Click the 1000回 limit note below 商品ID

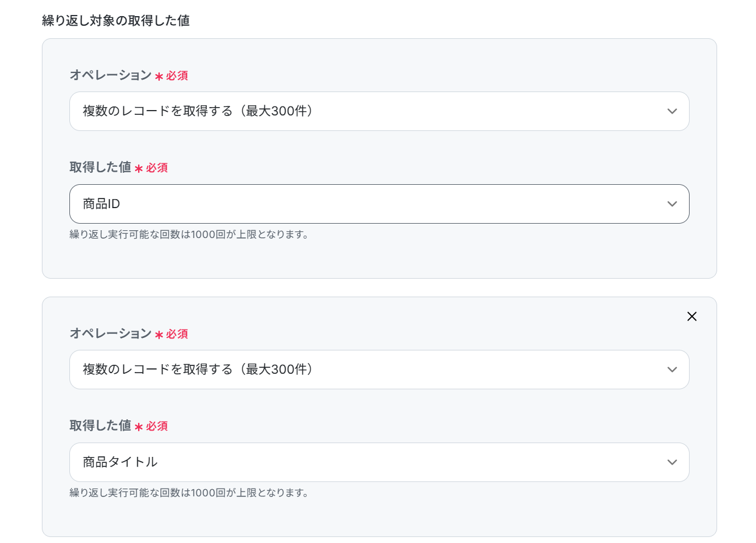[x=189, y=234]
